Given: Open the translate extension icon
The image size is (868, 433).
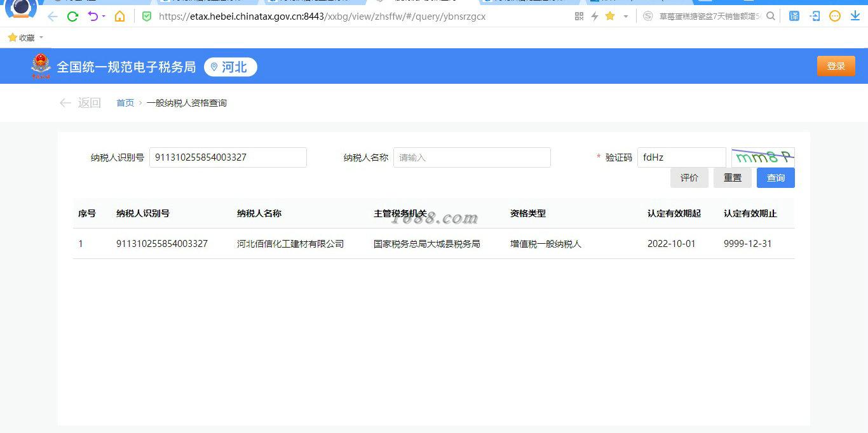Looking at the screenshot, I should point(794,17).
